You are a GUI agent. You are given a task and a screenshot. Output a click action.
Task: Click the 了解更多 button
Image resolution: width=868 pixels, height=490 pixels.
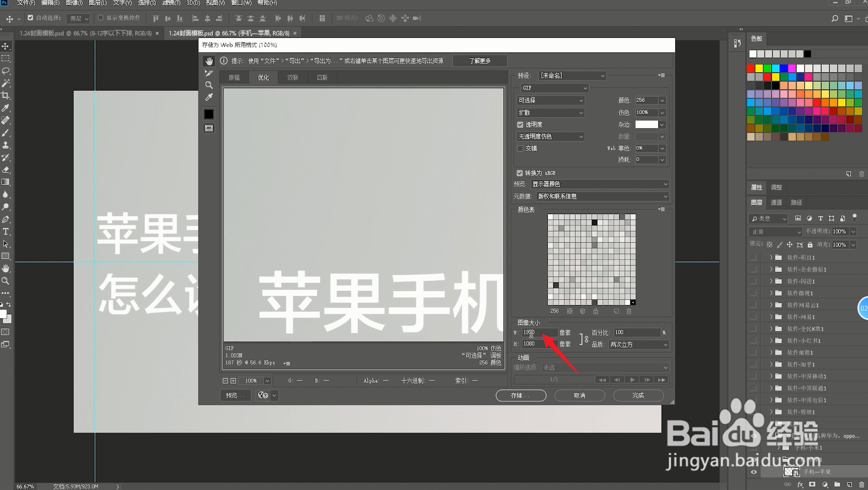(x=480, y=61)
